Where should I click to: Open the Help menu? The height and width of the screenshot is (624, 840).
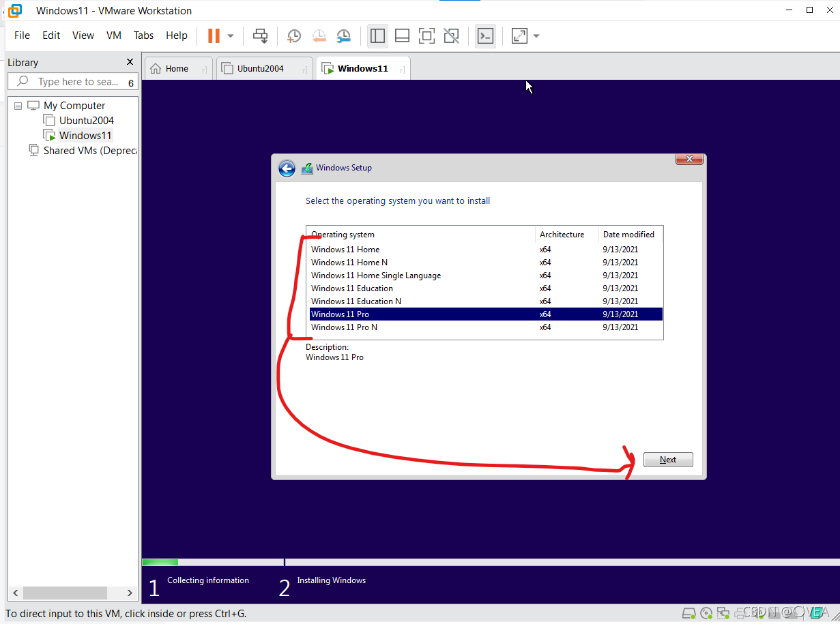pyautogui.click(x=177, y=35)
